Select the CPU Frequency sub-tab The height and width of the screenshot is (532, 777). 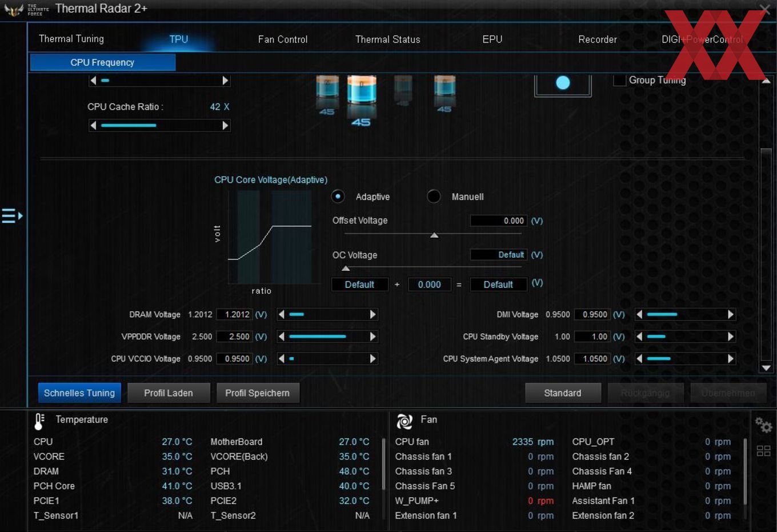coord(102,62)
